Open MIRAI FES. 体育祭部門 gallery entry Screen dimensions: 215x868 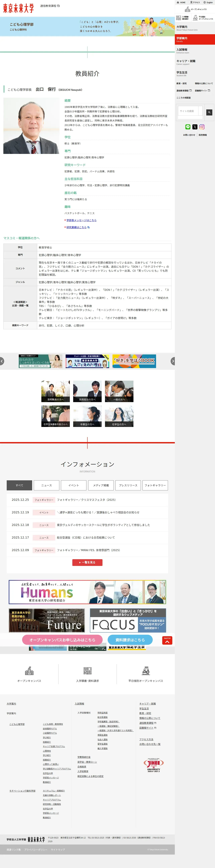coord(88,550)
